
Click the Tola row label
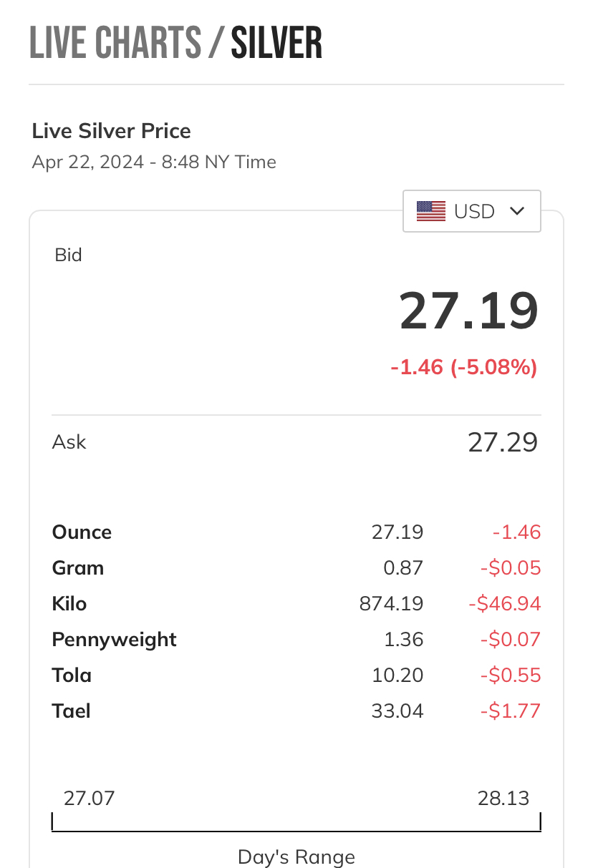(72, 676)
